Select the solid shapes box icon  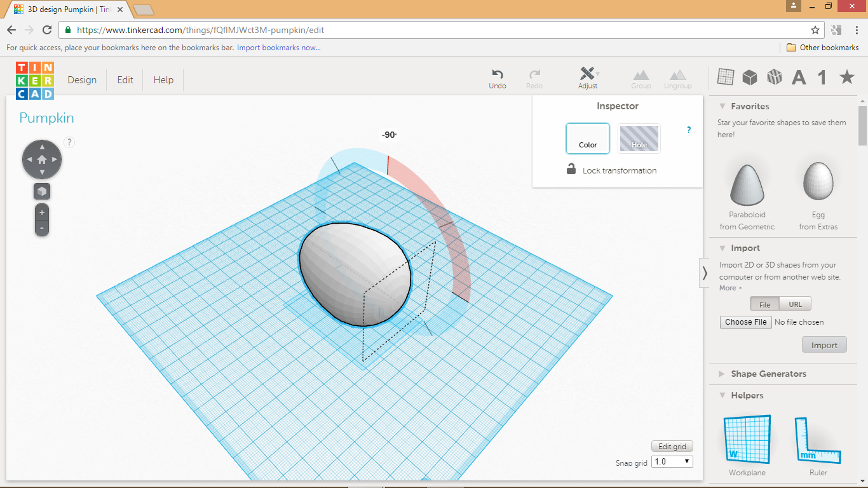[750, 77]
